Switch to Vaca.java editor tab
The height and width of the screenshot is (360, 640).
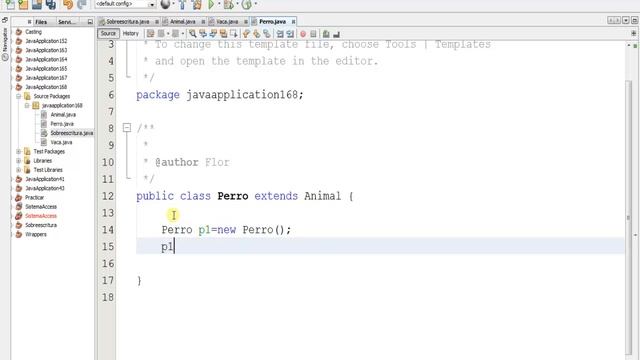tap(227, 22)
